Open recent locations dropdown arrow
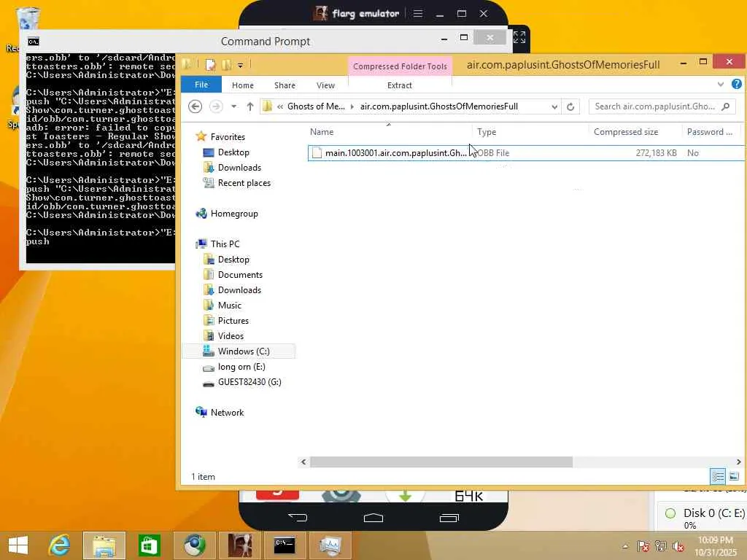 pyautogui.click(x=234, y=106)
